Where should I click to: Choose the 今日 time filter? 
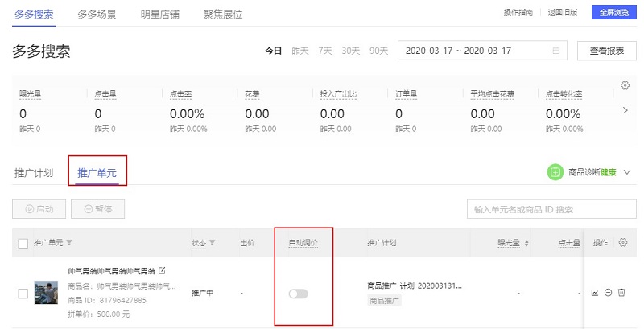tap(273, 51)
